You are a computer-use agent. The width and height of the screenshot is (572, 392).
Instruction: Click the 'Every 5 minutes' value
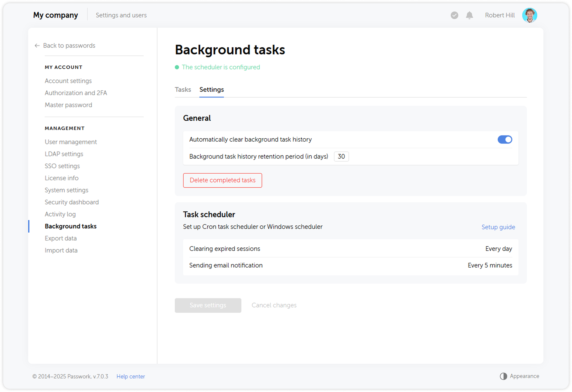(490, 265)
